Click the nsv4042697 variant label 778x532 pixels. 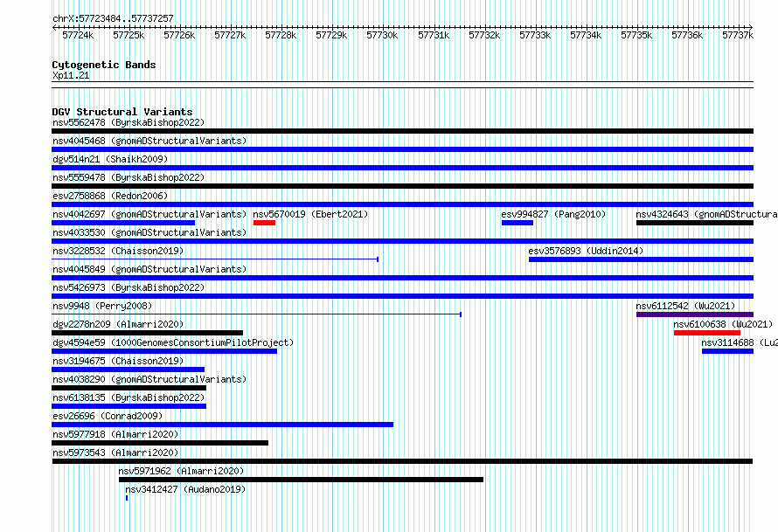tap(149, 214)
